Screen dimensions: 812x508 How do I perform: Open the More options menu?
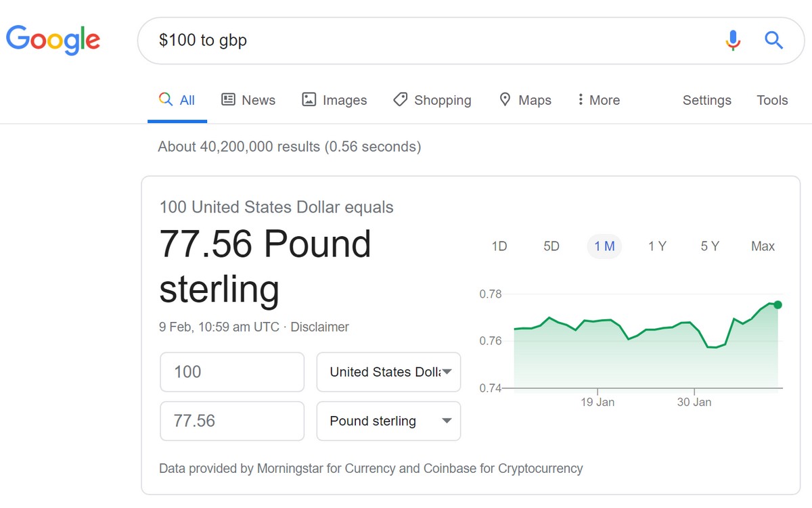598,100
